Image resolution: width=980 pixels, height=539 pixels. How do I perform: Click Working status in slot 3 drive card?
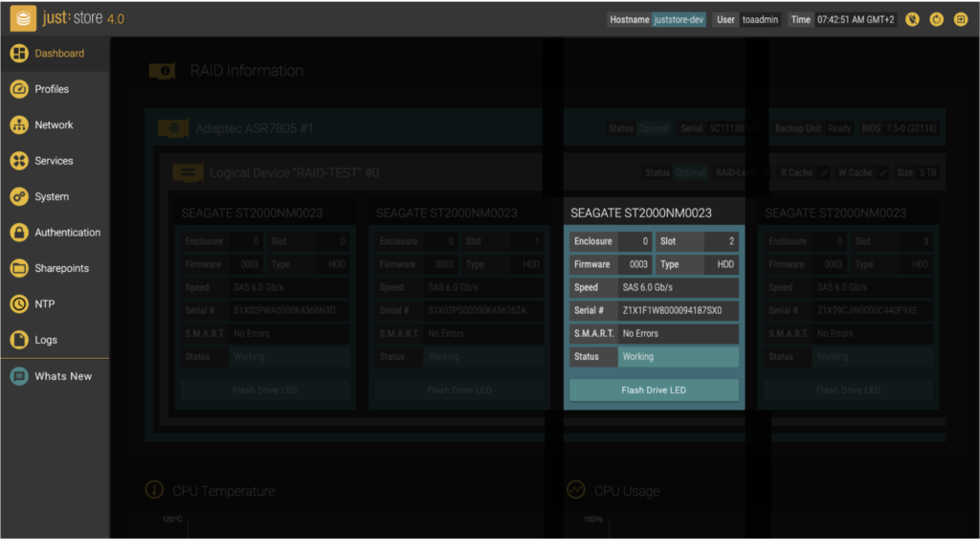click(x=873, y=357)
